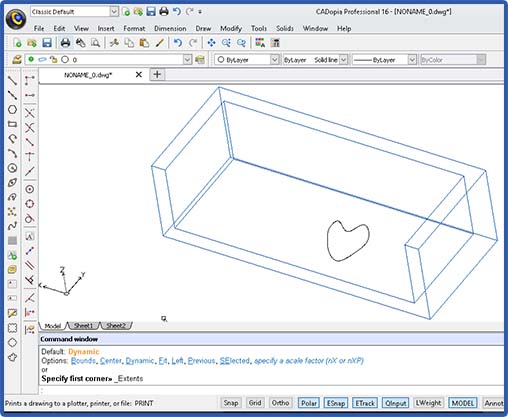
Task: Click the concentric circle target icon
Action: coord(30,189)
